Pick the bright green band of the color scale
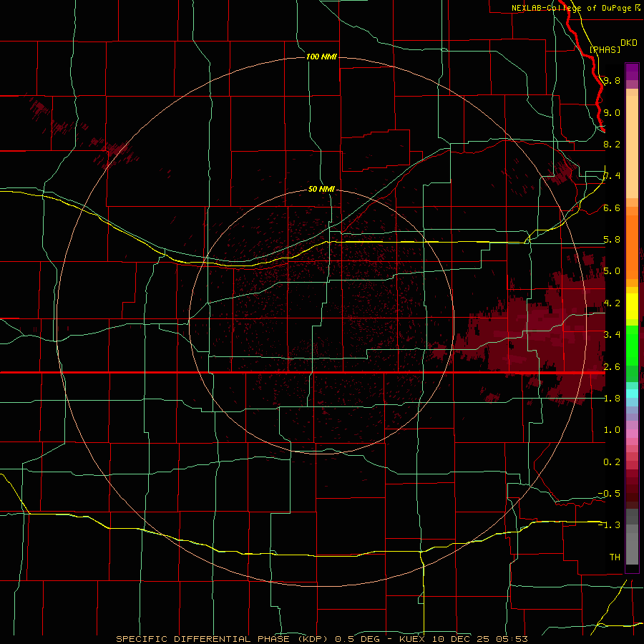This screenshot has width=644, height=644. click(632, 345)
